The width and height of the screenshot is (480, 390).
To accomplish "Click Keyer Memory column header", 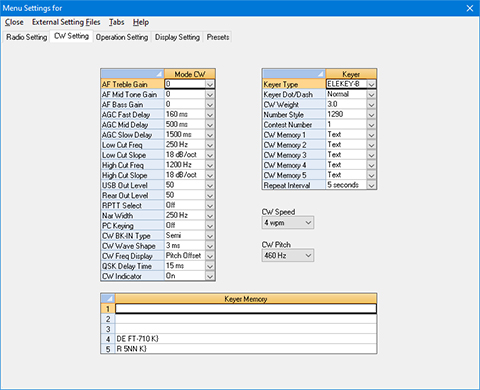I will point(246,299).
